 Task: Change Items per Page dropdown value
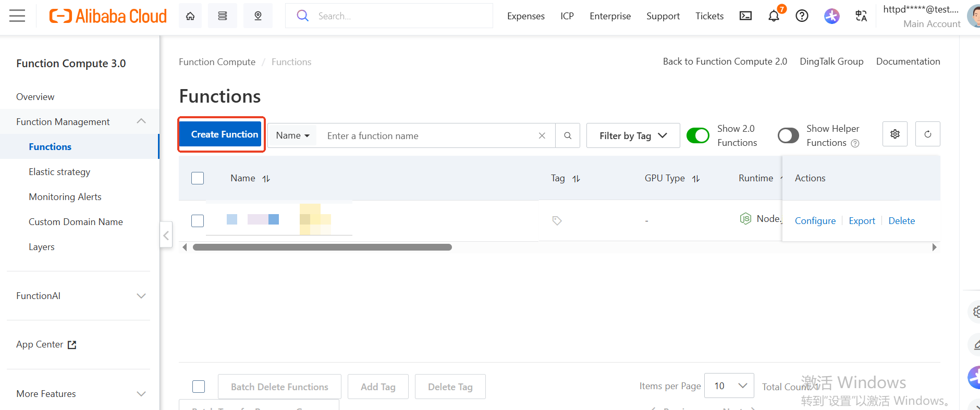tap(729, 386)
